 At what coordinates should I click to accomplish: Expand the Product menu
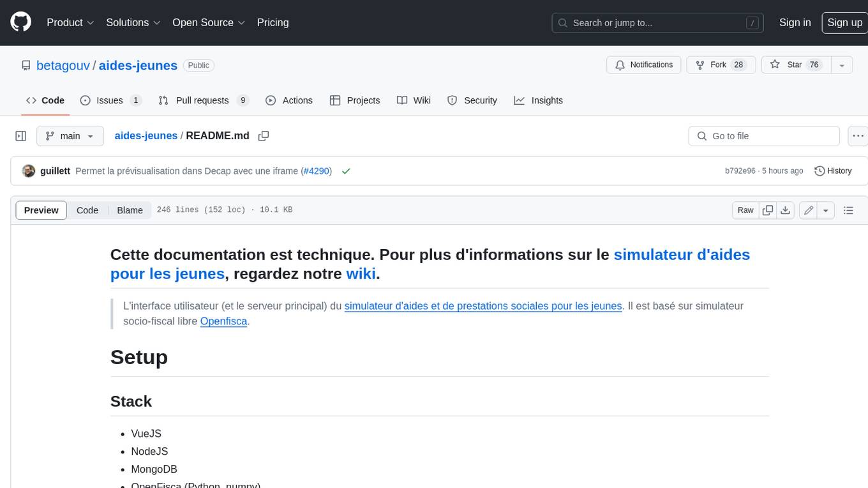point(70,22)
